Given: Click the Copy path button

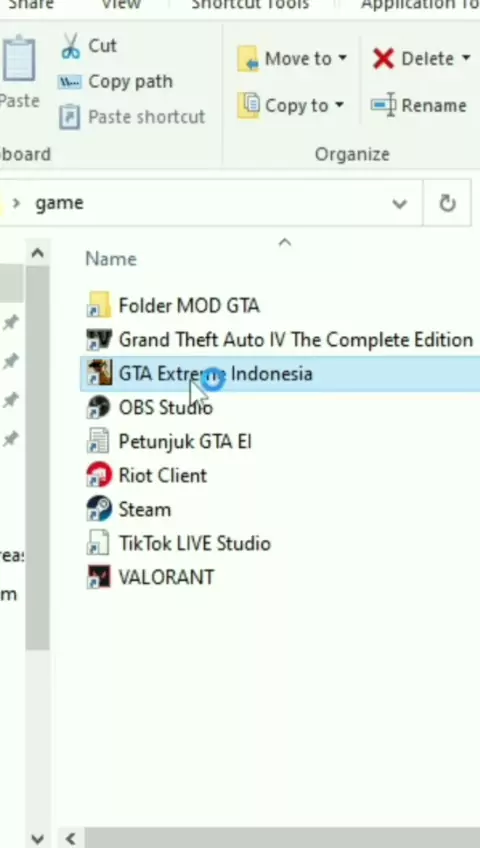Looking at the screenshot, I should pos(116,82).
